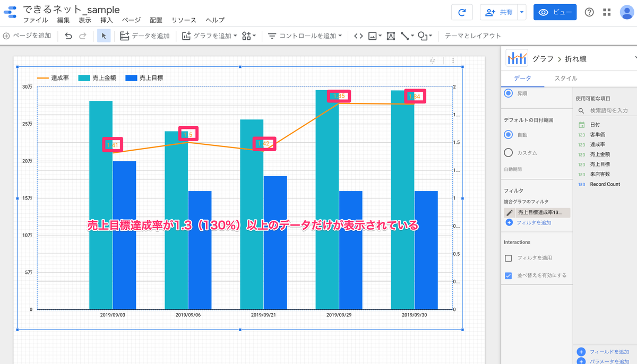The width and height of the screenshot is (637, 364).
Task: Click the ビュー view button
Action: [555, 12]
